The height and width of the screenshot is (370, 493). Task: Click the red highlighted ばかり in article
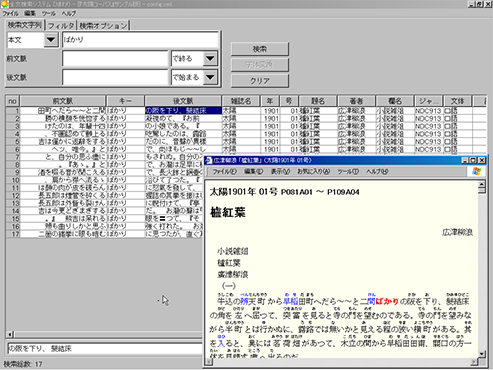[x=387, y=302]
